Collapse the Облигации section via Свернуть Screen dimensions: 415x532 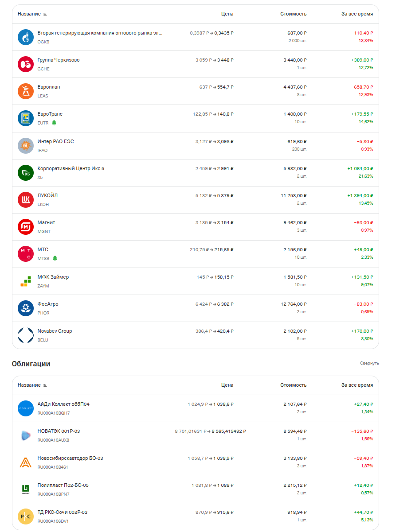point(369,363)
